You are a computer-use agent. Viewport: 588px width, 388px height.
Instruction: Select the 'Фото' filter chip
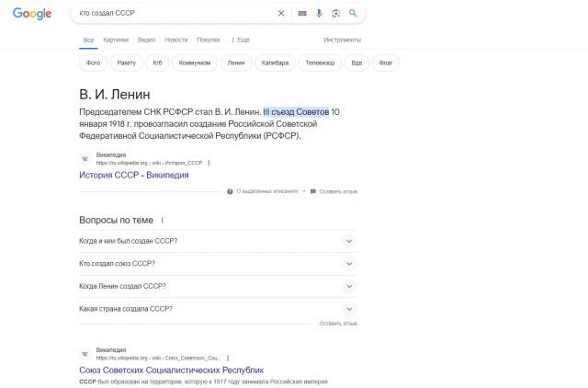(x=93, y=63)
